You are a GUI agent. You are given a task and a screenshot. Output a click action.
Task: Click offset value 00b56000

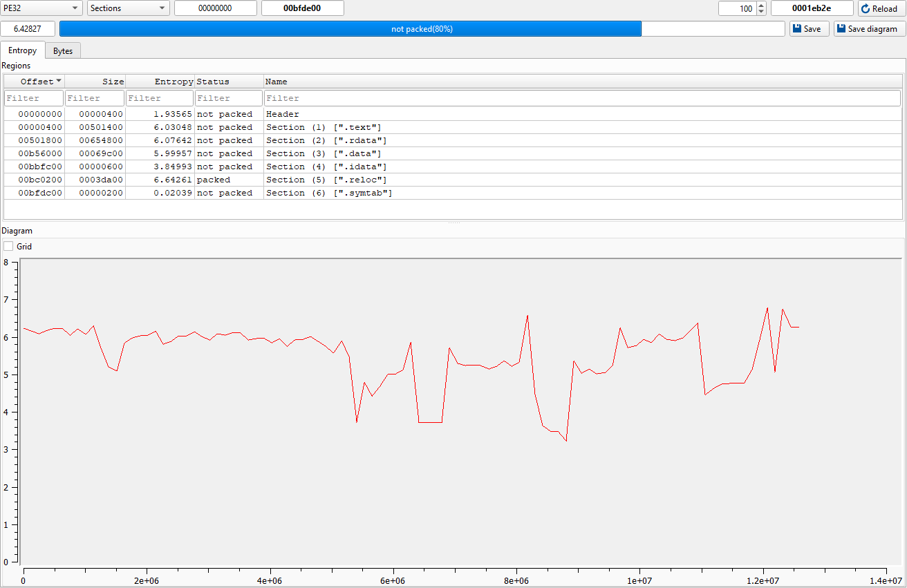coord(40,153)
